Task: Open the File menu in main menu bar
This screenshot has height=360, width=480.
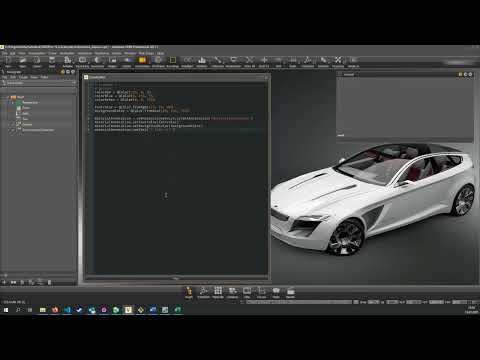Action: 4,53
